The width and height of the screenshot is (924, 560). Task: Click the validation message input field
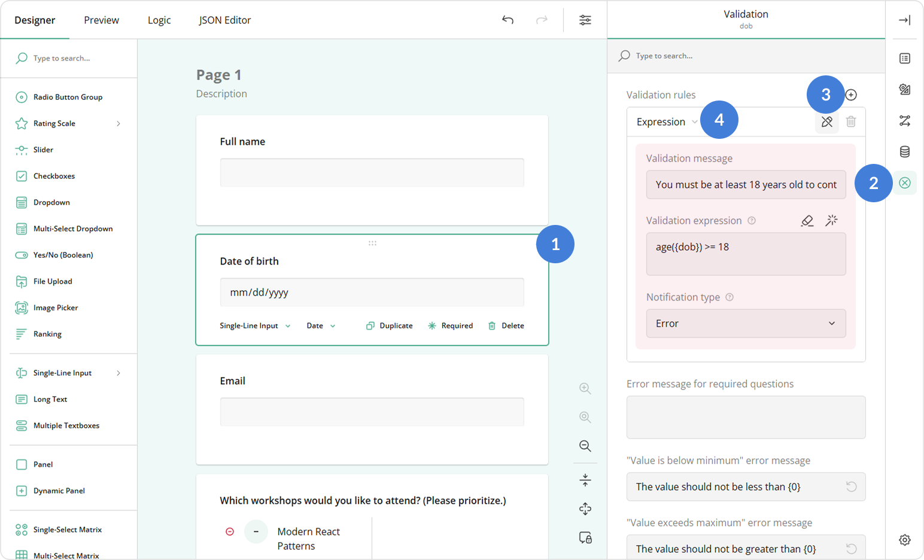pyautogui.click(x=746, y=184)
